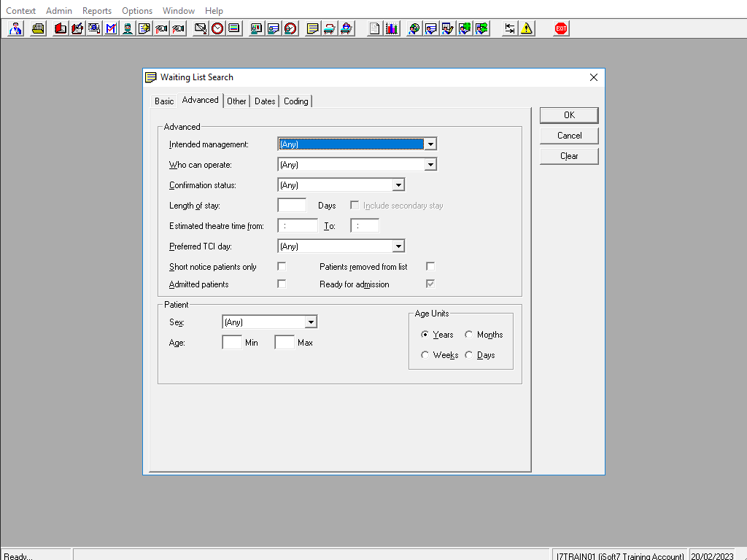Open the masked surgeon toolbar icon

128,28
